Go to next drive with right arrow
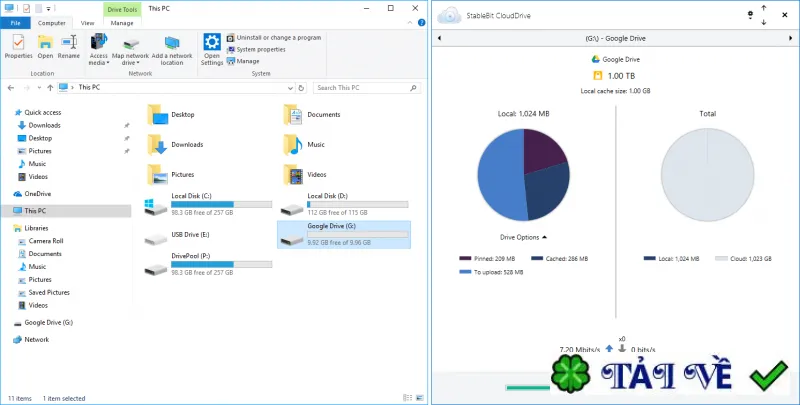This screenshot has width=800, height=405. point(791,38)
